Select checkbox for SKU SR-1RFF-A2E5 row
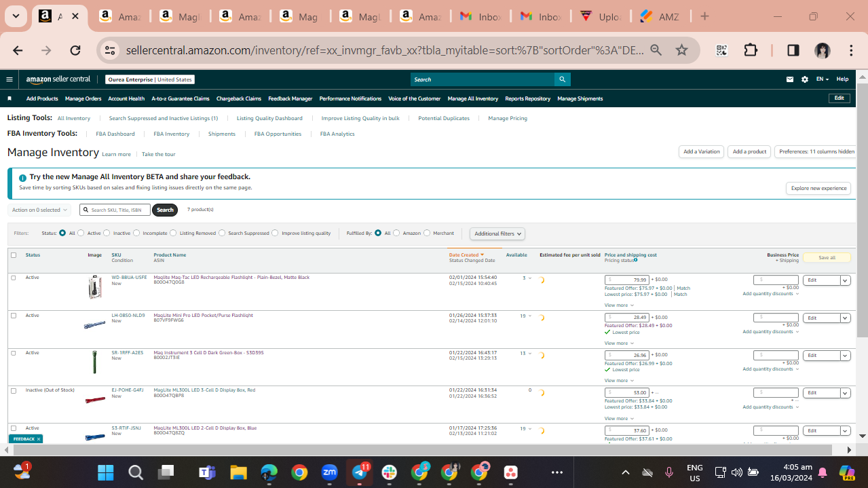 (14, 353)
